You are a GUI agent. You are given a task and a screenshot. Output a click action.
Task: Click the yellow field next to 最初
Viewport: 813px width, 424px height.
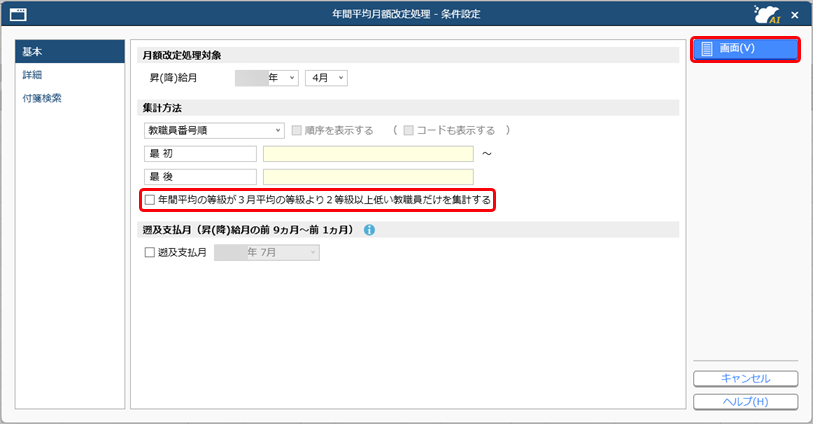click(368, 153)
